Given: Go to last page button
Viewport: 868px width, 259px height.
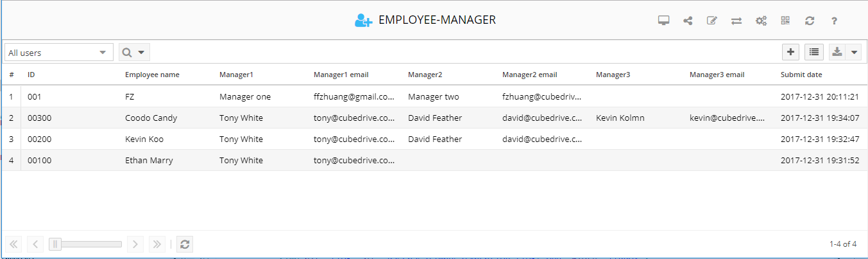Looking at the screenshot, I should (x=157, y=244).
